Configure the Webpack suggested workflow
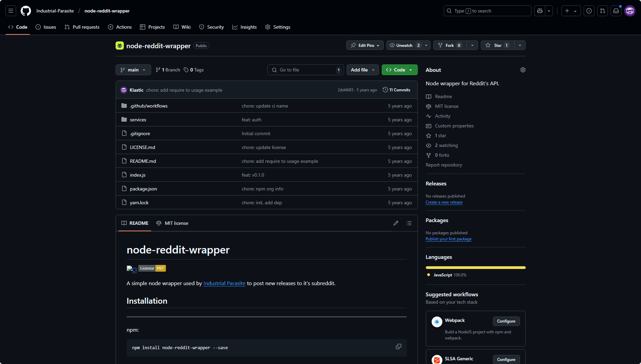The height and width of the screenshot is (364, 641). 506,321
